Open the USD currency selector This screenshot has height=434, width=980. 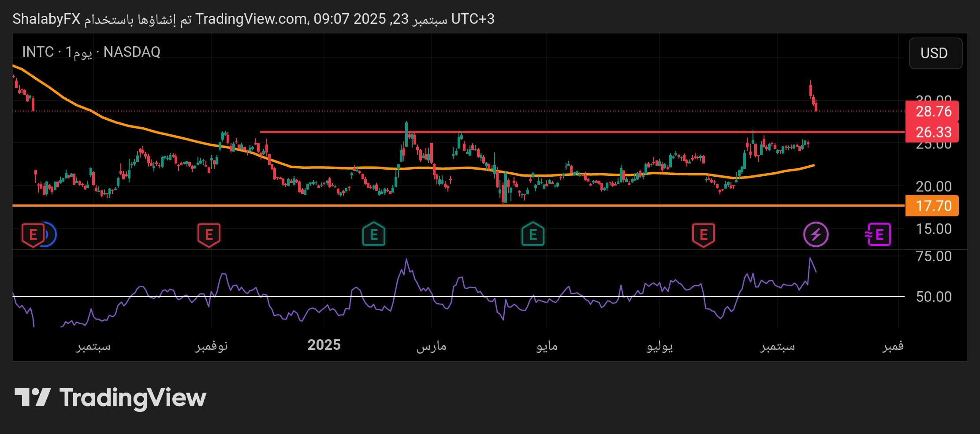pyautogui.click(x=935, y=53)
